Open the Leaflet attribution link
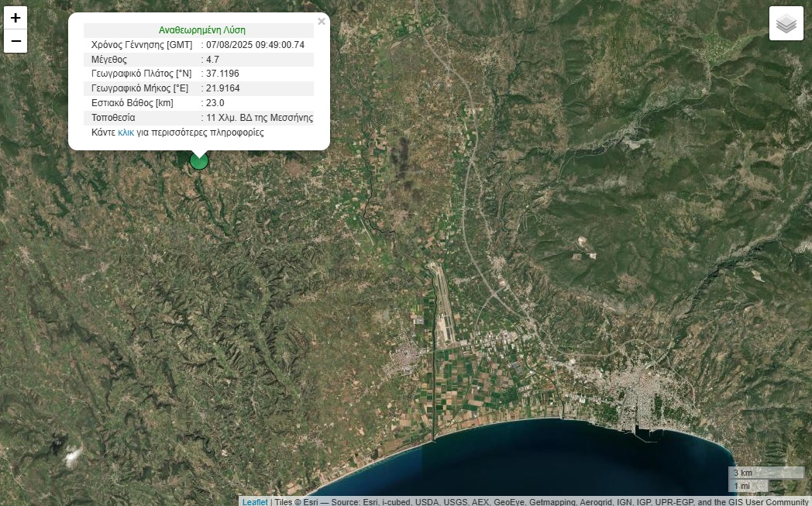Viewport: 812px width, 506px height. [x=255, y=502]
